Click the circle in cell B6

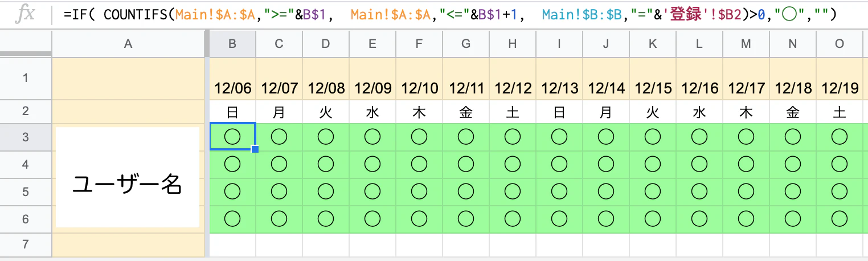tap(232, 219)
